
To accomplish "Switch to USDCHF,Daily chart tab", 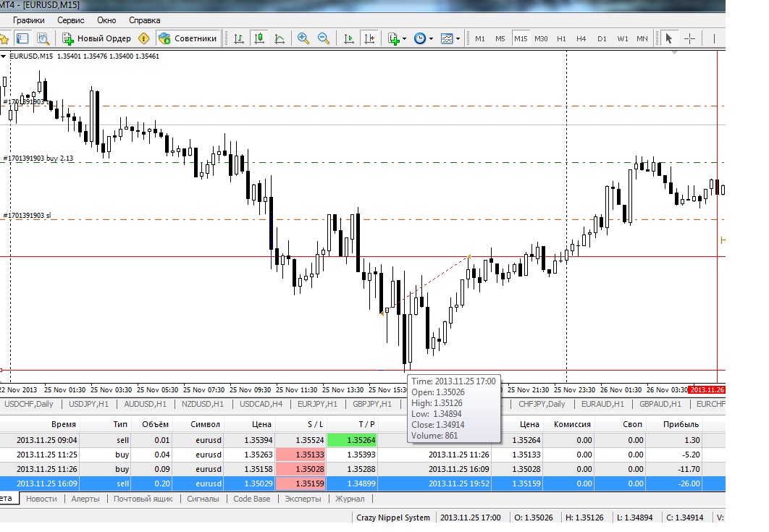I will (29, 404).
